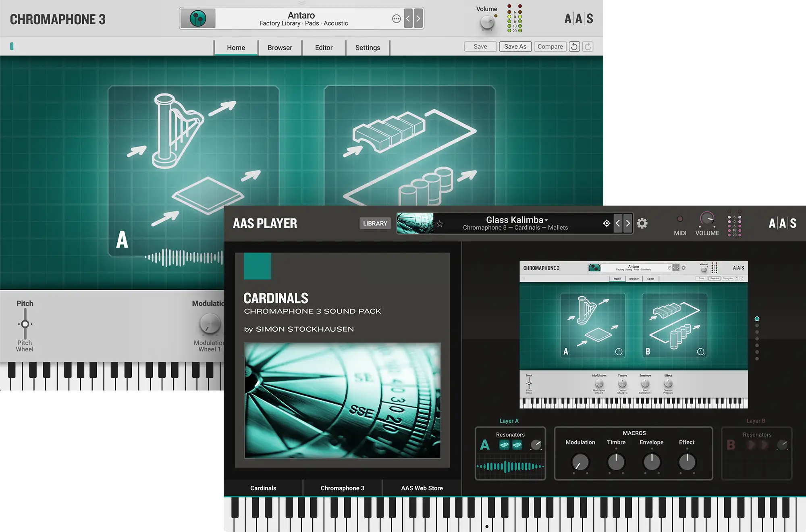
Task: Click the Timbre macro knob
Action: [616, 462]
